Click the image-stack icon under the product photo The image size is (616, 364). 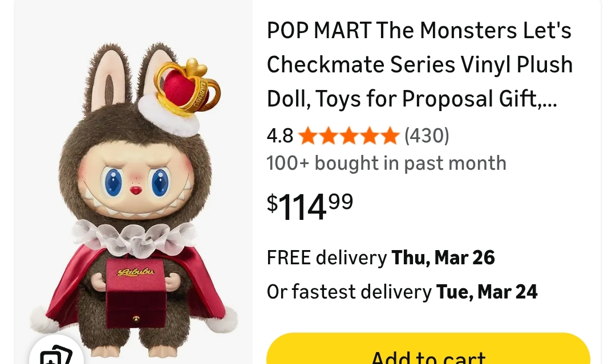coord(56,354)
